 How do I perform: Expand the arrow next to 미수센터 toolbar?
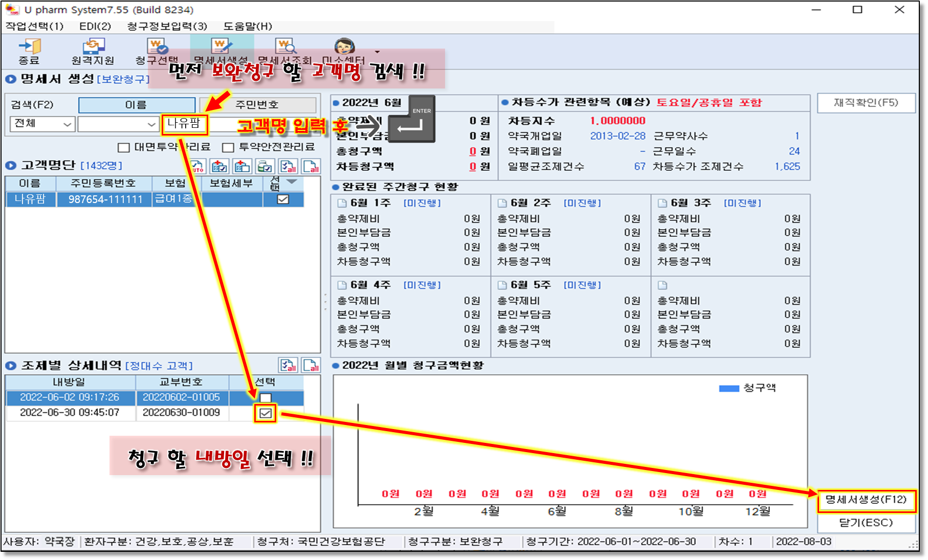click(378, 52)
